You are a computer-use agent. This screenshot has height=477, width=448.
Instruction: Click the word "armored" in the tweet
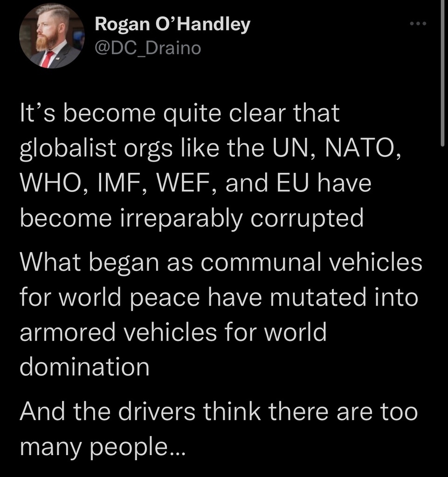coord(65,332)
